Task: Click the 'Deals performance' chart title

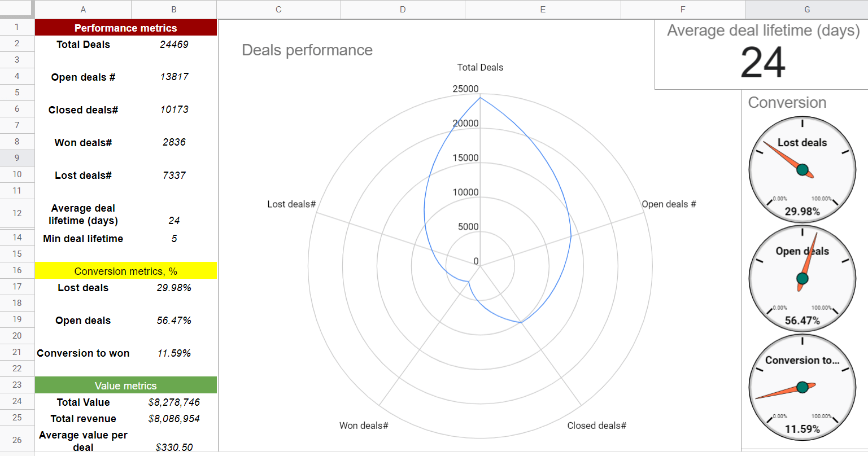Action: point(307,50)
